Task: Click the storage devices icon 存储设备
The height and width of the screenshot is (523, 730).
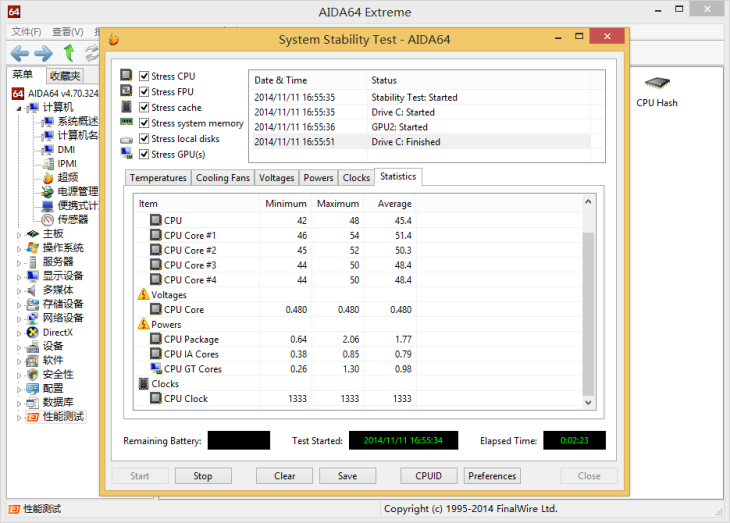Action: (33, 304)
